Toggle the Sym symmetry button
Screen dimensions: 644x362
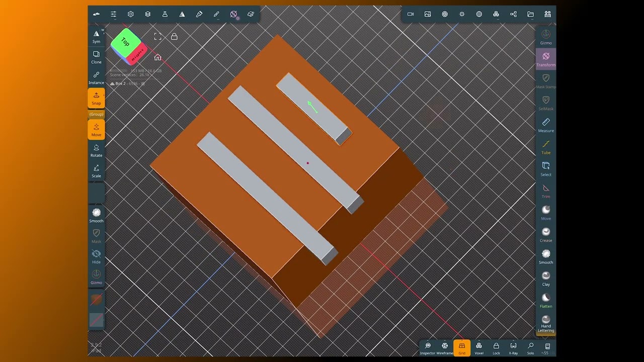[x=96, y=36]
